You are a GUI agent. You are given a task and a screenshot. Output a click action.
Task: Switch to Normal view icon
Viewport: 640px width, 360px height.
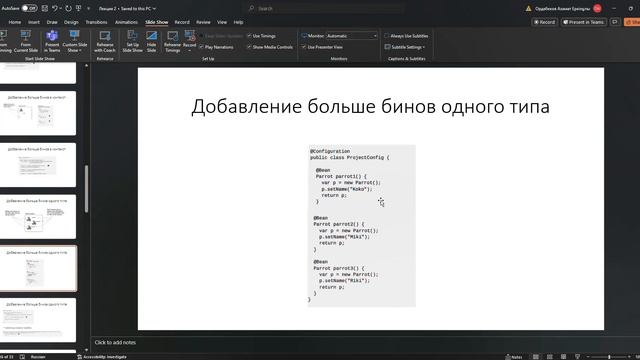pos(536,357)
